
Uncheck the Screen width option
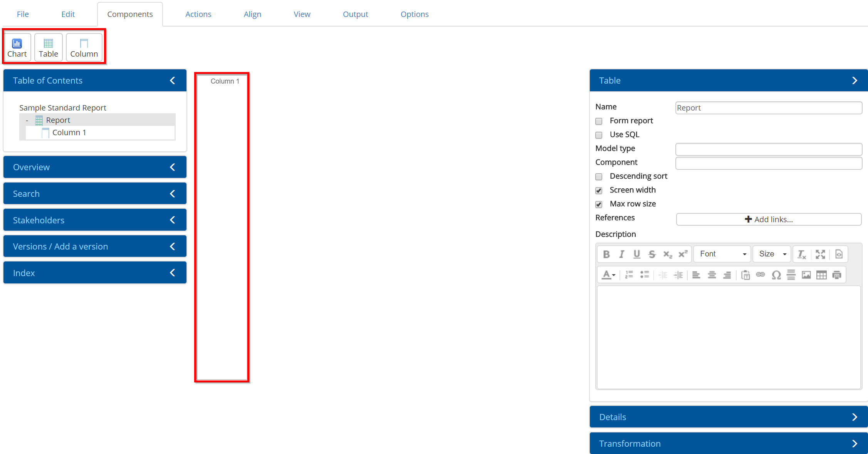click(x=599, y=191)
